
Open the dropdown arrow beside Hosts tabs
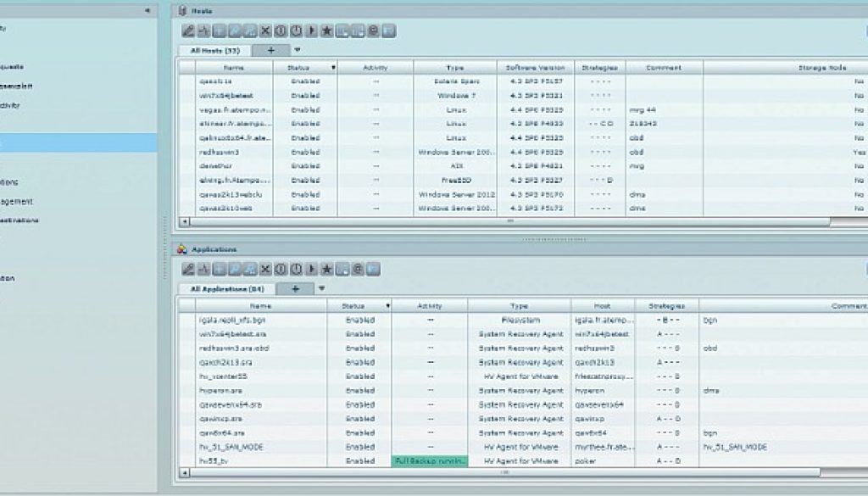pyautogui.click(x=297, y=50)
